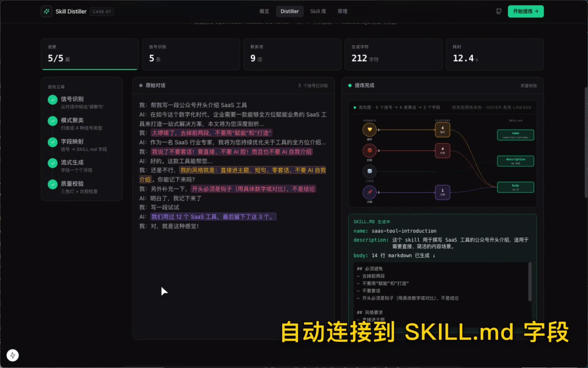The image size is (588, 368).
Task: Click the 生成字符 212 stat card
Action: 393,54
